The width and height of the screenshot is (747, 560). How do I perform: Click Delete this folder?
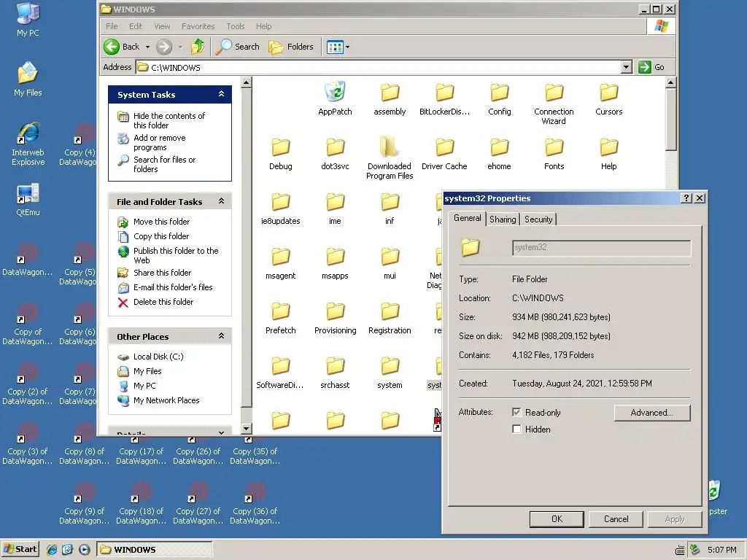tap(163, 302)
